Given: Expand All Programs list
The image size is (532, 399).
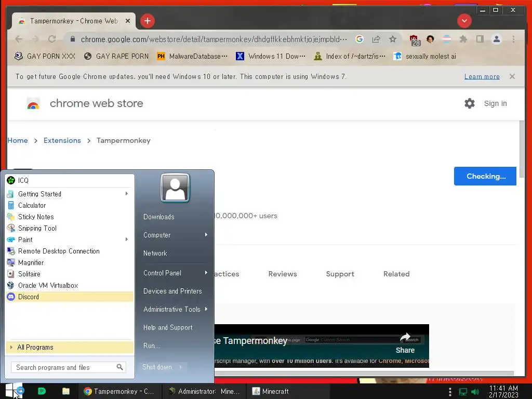Looking at the screenshot, I should 70,347.
